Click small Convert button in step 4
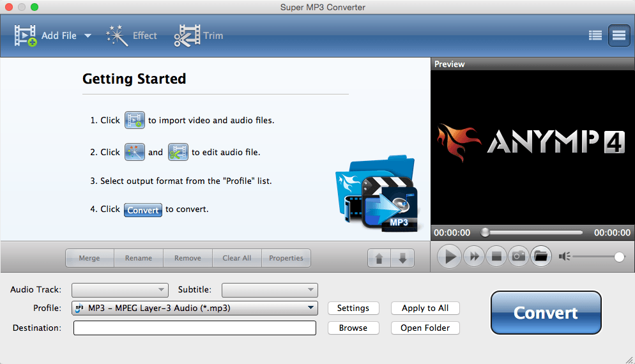Image resolution: width=635 pixels, height=364 pixels. point(143,210)
